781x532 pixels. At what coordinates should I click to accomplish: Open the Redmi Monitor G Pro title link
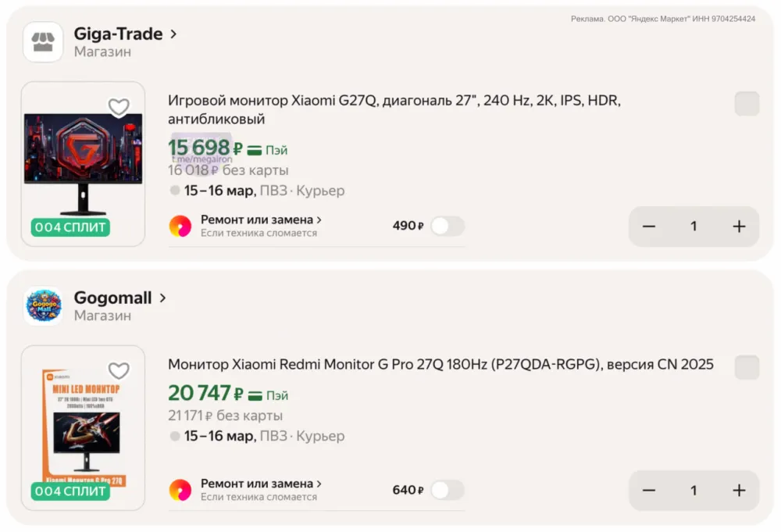[x=440, y=365]
